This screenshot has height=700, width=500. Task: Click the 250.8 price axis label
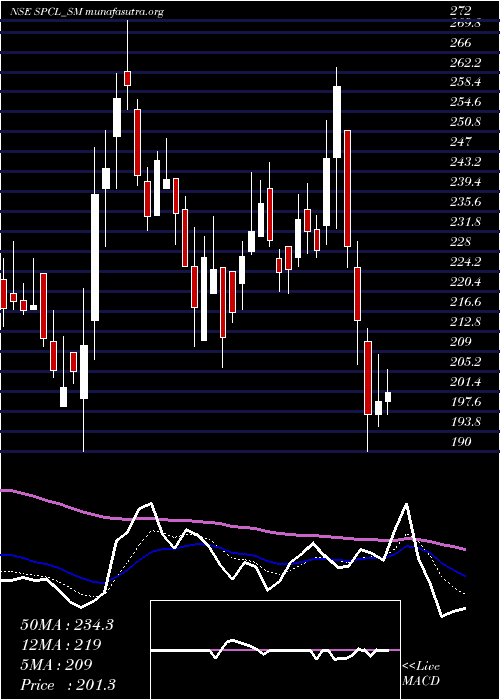[x=466, y=122]
